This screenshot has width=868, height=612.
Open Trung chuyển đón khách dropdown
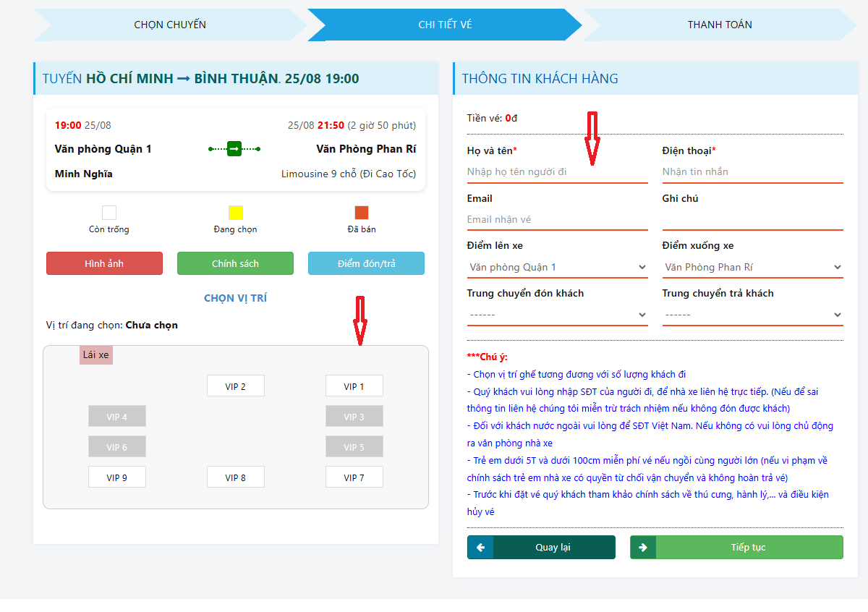click(557, 315)
